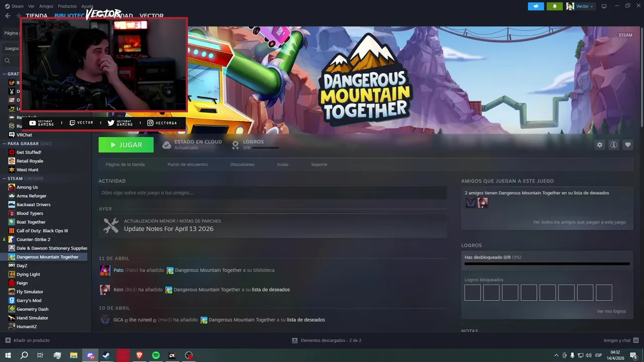
Task: Click the patch notes wrench icon
Action: 111,225
